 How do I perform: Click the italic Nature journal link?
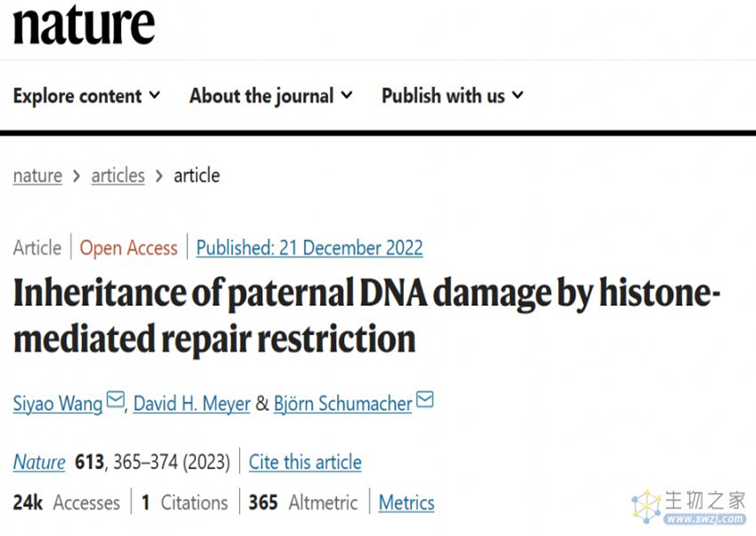pos(39,462)
